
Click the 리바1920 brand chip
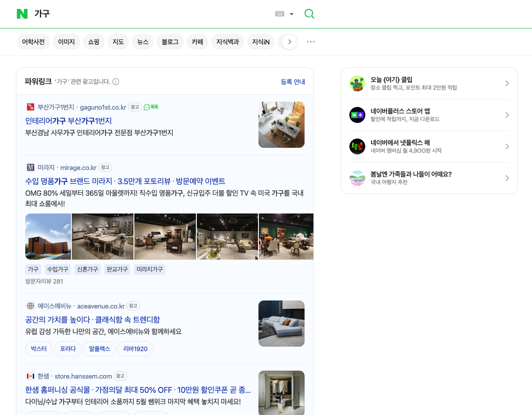[136, 349]
